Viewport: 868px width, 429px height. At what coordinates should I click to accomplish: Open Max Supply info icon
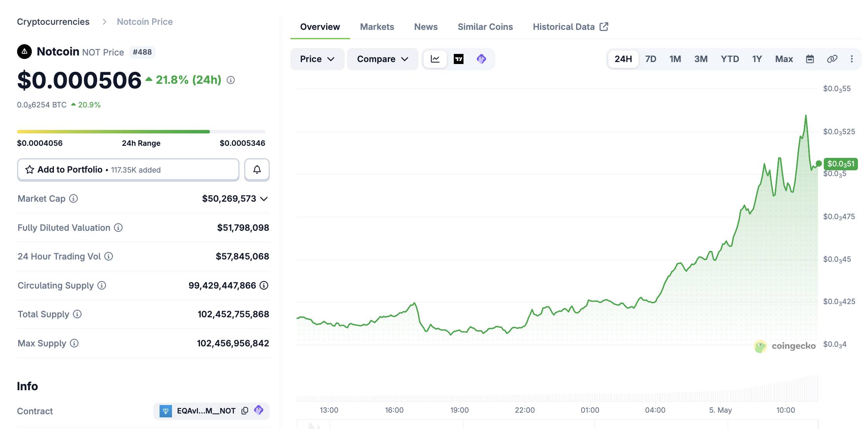[x=74, y=343]
